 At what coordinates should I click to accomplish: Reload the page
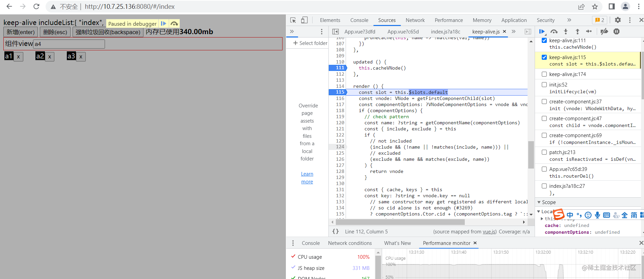click(36, 6)
